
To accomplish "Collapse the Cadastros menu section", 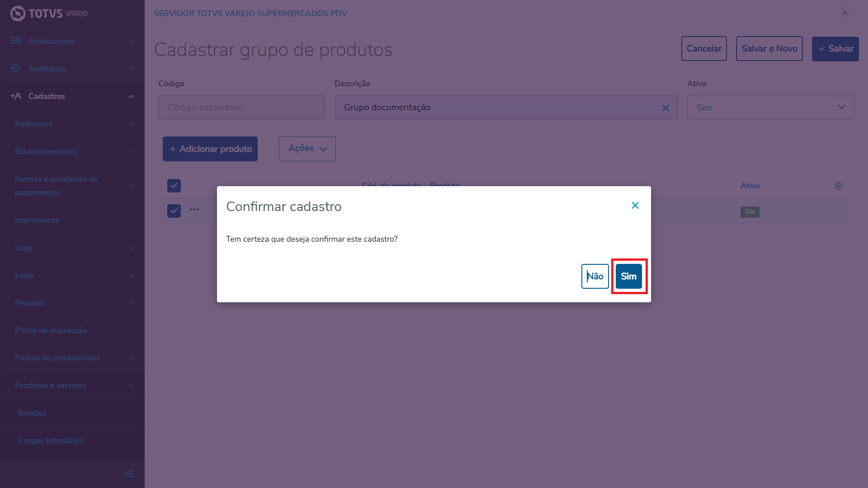I will click(131, 96).
